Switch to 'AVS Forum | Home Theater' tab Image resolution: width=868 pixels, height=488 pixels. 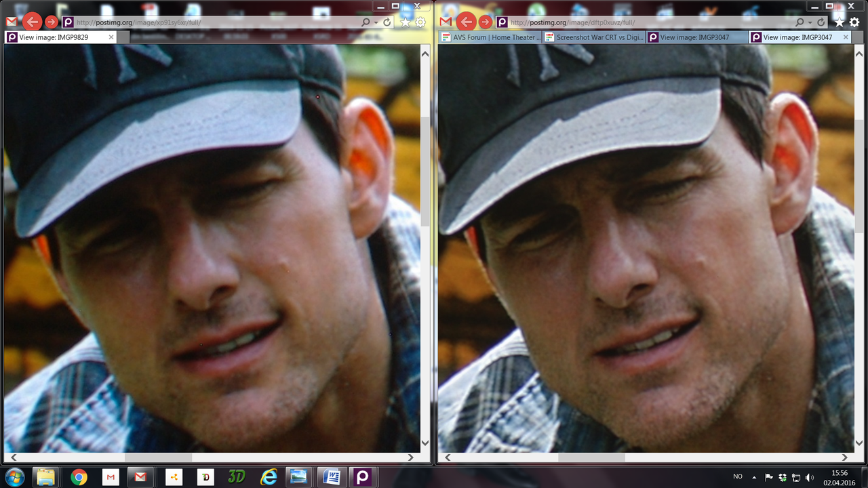click(x=490, y=37)
